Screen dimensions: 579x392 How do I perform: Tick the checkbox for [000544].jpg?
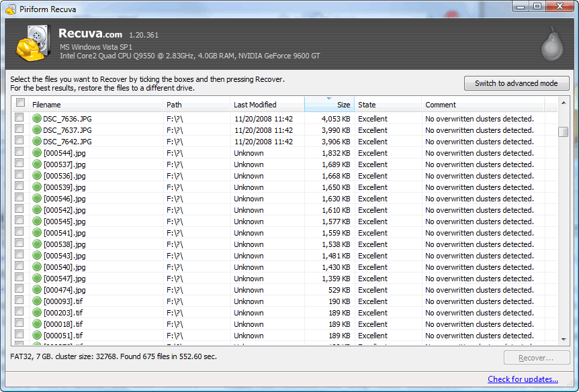[19, 152]
